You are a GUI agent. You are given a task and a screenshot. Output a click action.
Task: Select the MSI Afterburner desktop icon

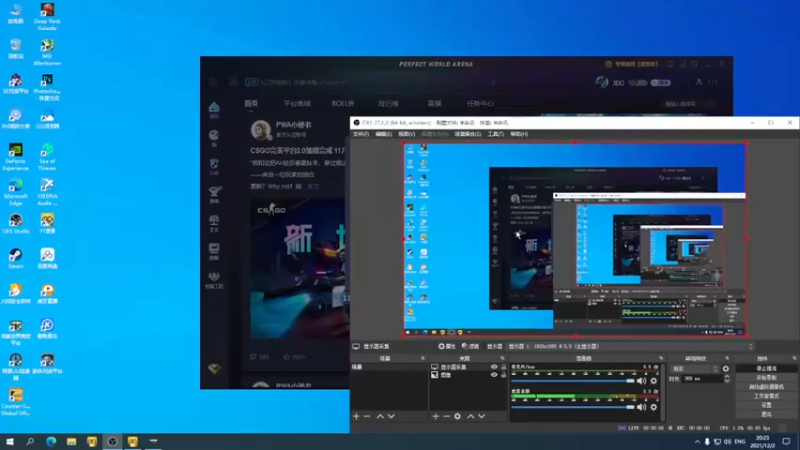[47, 52]
